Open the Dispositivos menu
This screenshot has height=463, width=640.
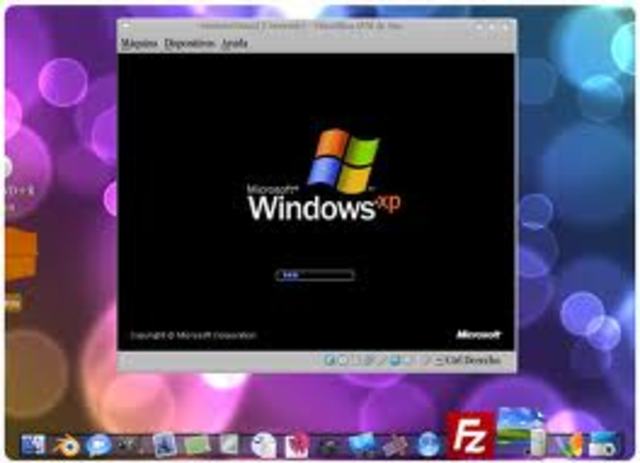coord(189,44)
